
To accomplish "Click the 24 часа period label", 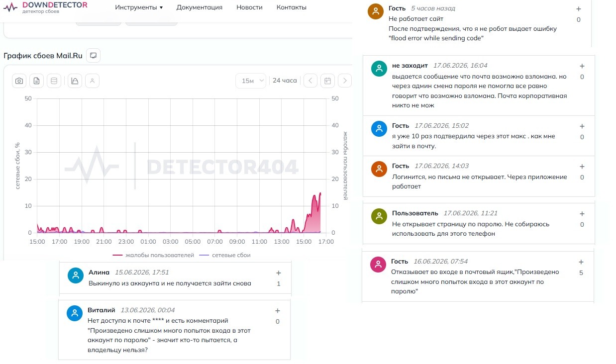I will point(285,81).
